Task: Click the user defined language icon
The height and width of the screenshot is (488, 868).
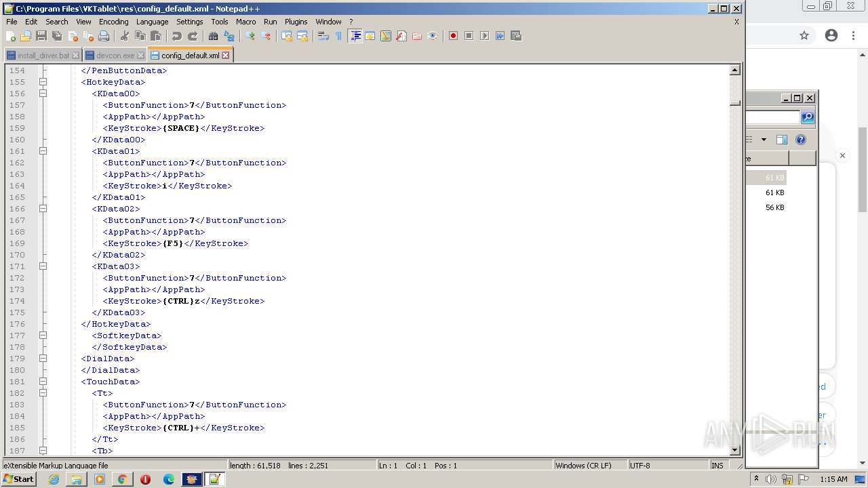Action: (370, 36)
